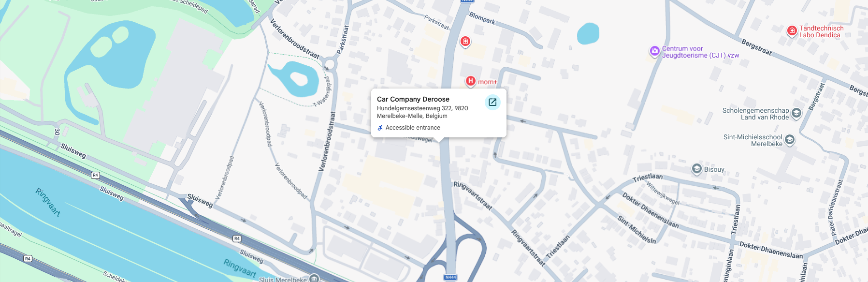
Task: Click the R4 shield near Sluisweg left
Action: [96, 175]
